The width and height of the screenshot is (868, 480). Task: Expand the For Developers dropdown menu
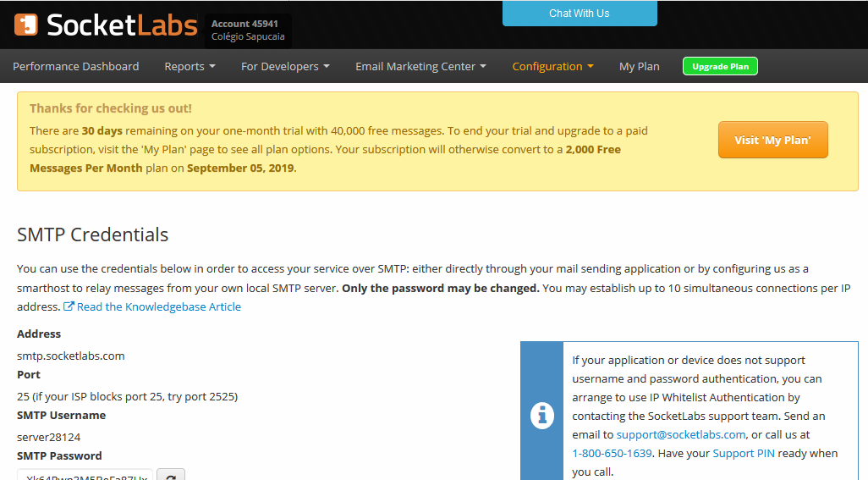pyautogui.click(x=285, y=66)
